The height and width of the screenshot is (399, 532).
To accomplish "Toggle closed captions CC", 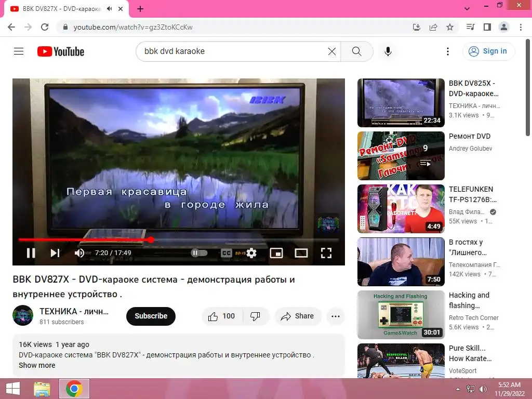I will point(227,253).
